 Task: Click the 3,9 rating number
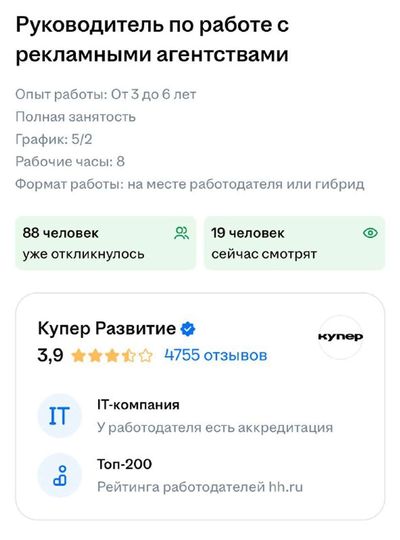[x=50, y=355]
